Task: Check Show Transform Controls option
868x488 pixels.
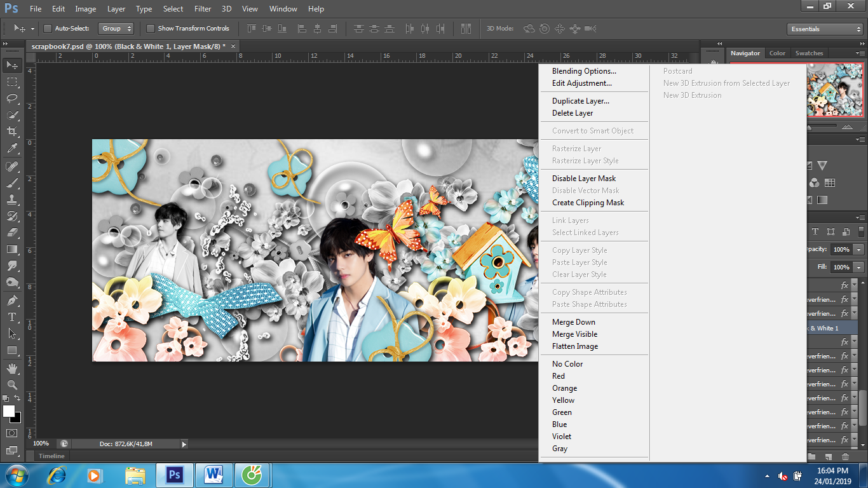Action: coord(151,29)
